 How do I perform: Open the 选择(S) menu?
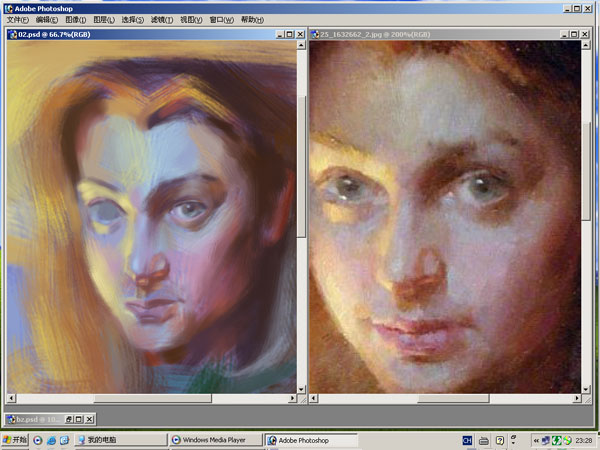(x=132, y=20)
